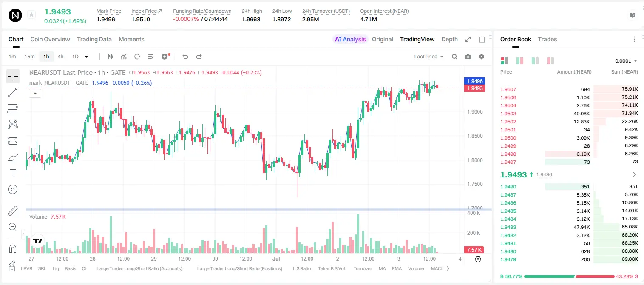Toggle the favorite star for NEAR
Image resolution: width=644 pixels, height=285 pixels.
(31, 15)
